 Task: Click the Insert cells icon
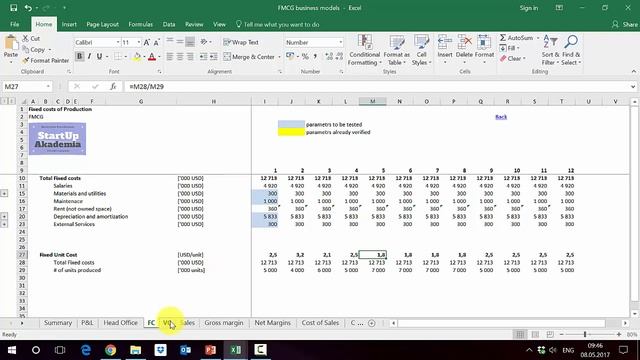point(445,42)
